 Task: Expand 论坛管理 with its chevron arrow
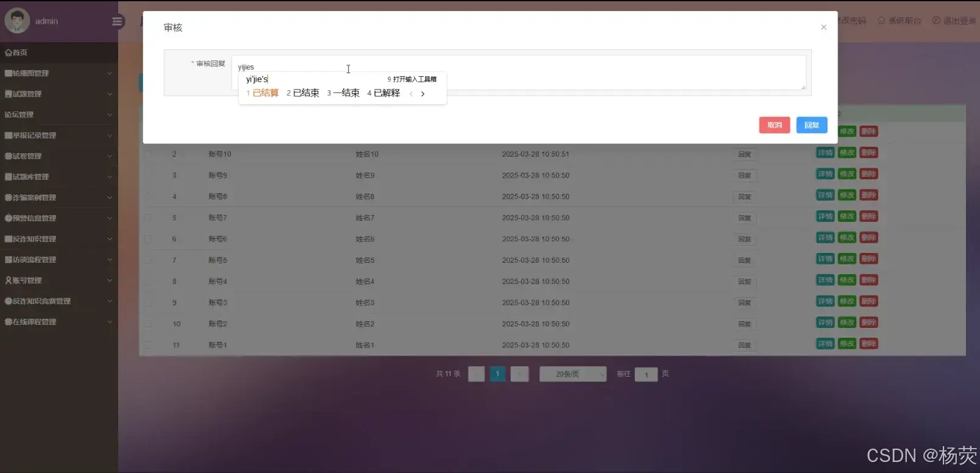(110, 115)
